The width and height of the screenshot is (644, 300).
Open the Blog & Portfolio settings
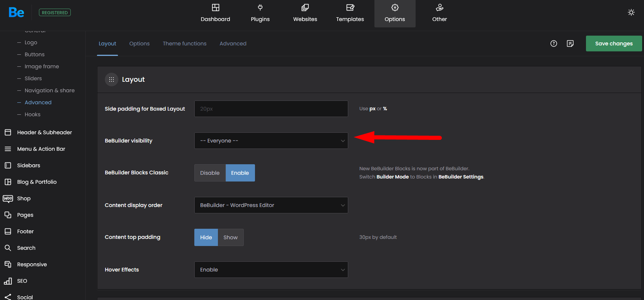(x=37, y=182)
